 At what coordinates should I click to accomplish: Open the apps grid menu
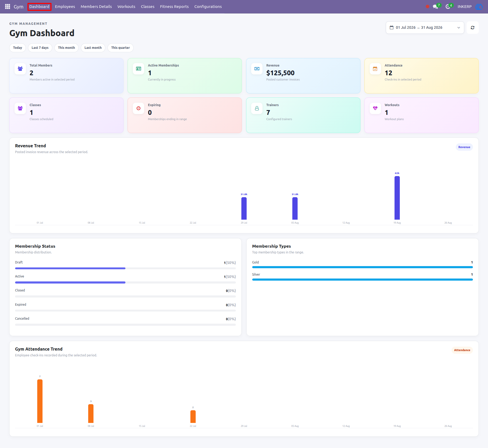click(7, 6)
